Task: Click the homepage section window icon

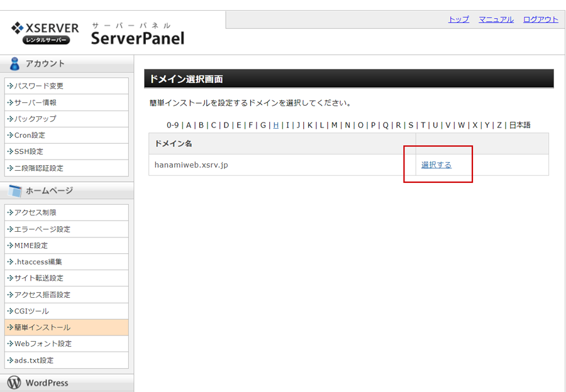Action: pyautogui.click(x=15, y=191)
